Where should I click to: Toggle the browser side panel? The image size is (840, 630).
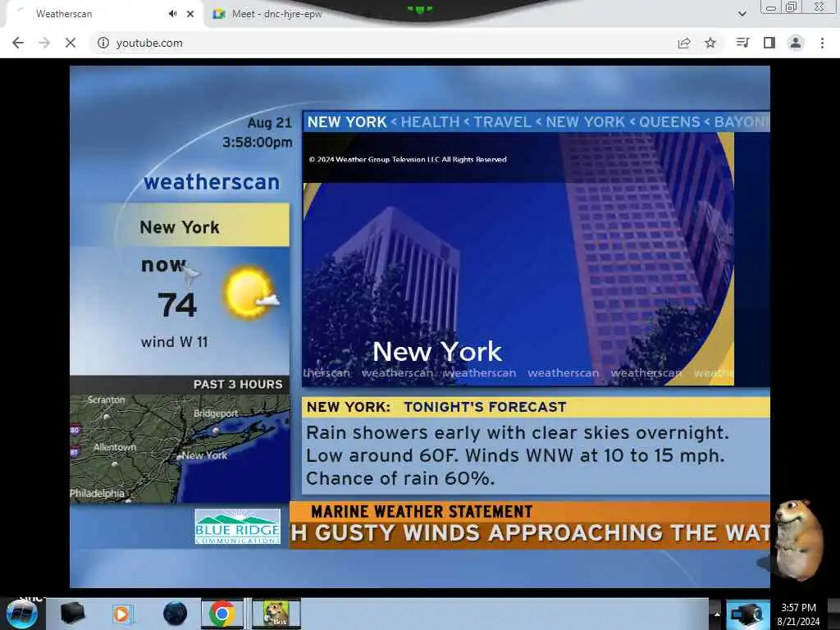coord(769,43)
